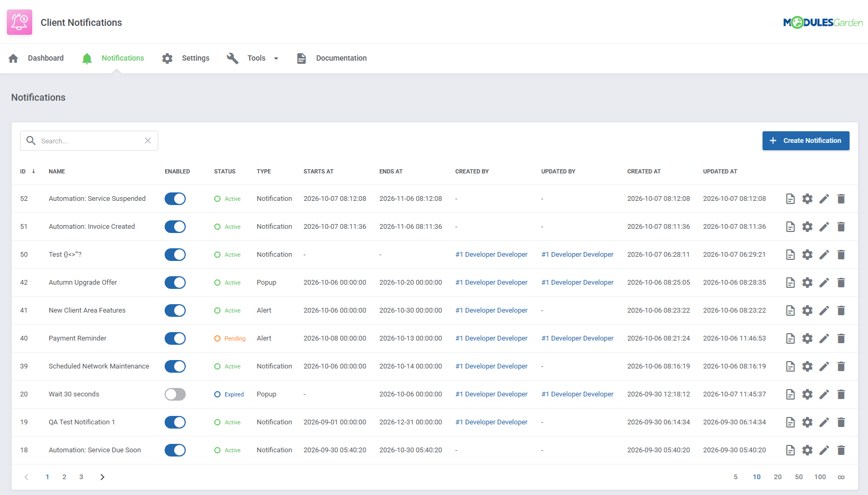Delete the QA Test Notification 1 entry
This screenshot has width=868, height=495.
point(841,422)
